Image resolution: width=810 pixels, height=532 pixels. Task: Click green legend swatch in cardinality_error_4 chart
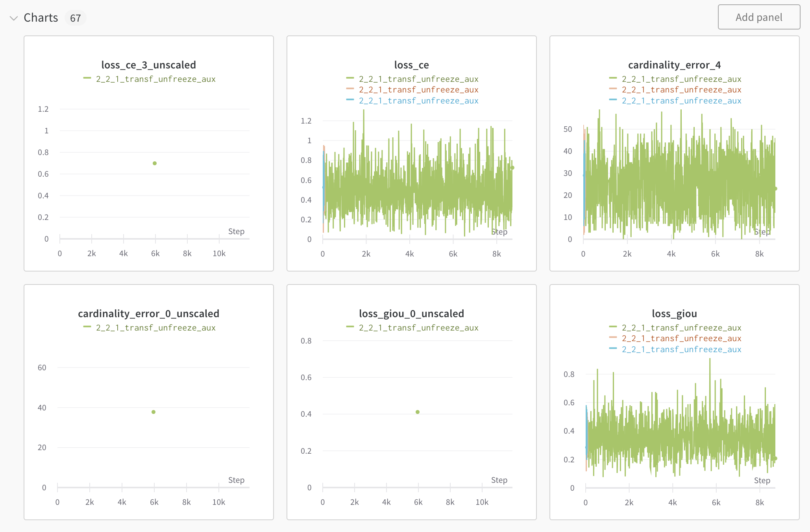pos(613,78)
